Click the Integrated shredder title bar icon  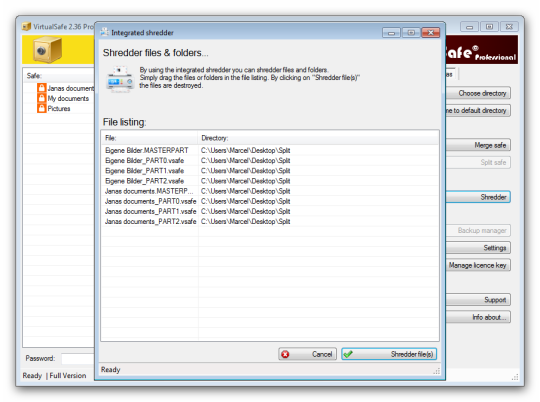(104, 32)
